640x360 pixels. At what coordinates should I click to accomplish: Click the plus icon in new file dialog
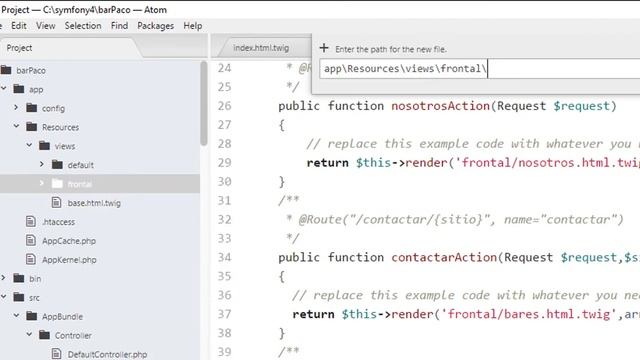tap(324, 48)
